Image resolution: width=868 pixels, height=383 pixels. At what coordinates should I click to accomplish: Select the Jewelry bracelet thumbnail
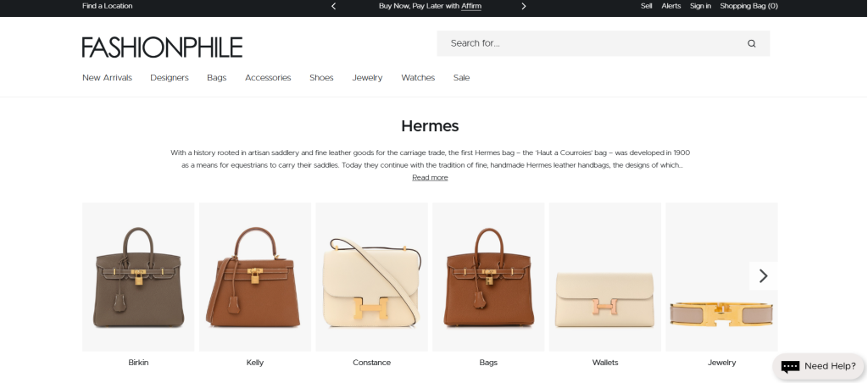pyautogui.click(x=721, y=277)
